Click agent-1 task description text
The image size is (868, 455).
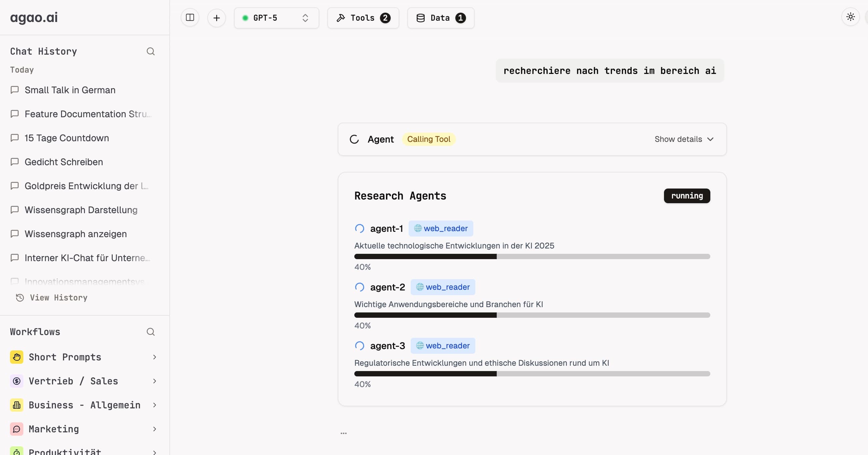(x=454, y=245)
